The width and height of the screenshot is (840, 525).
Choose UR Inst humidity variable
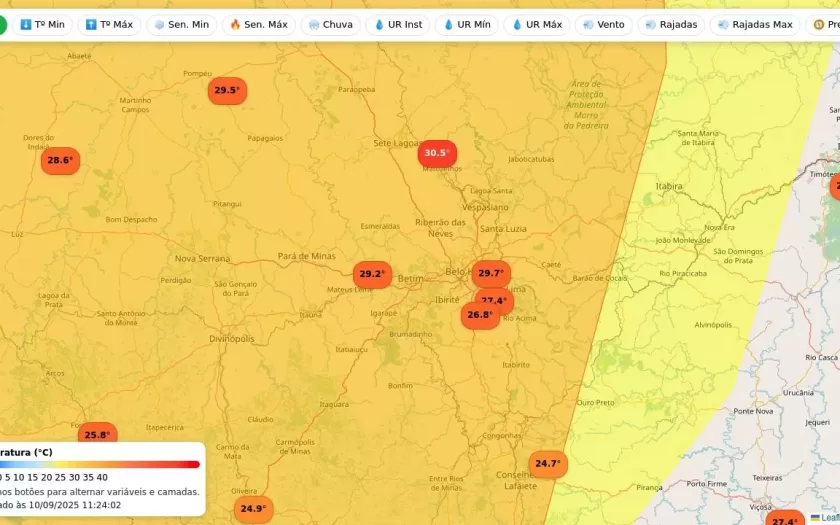click(x=398, y=24)
